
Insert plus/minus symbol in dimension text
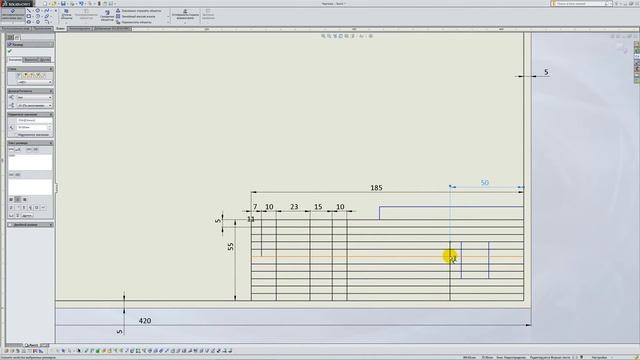pyautogui.click(x=24, y=208)
